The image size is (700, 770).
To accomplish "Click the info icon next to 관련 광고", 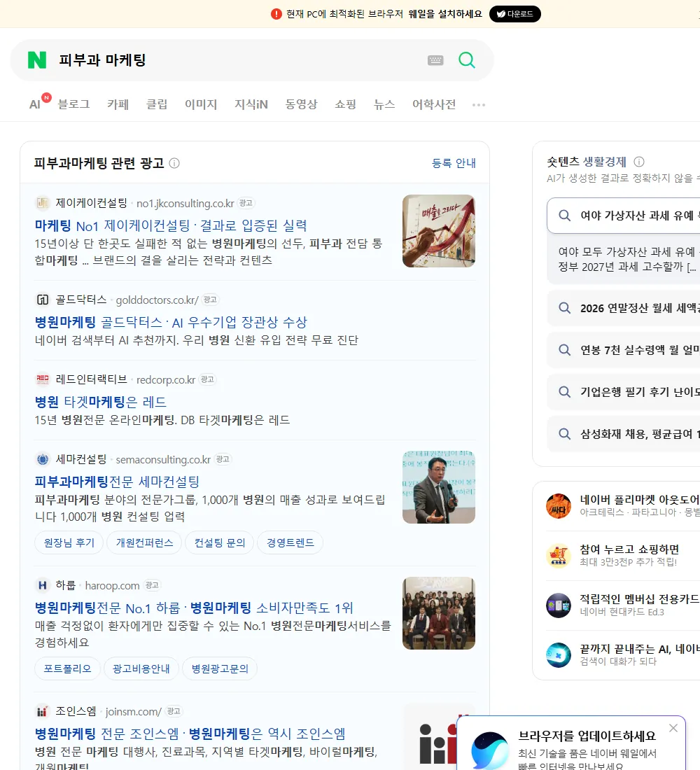I will pos(174,163).
